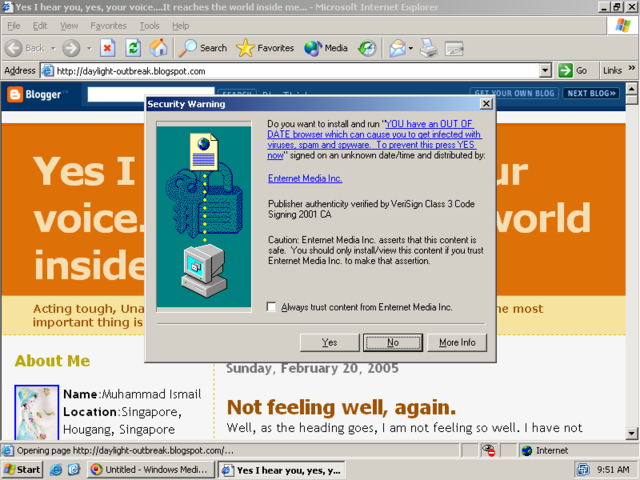640x480 pixels.
Task: Click the Stop loading toolbar icon
Action: tap(108, 47)
